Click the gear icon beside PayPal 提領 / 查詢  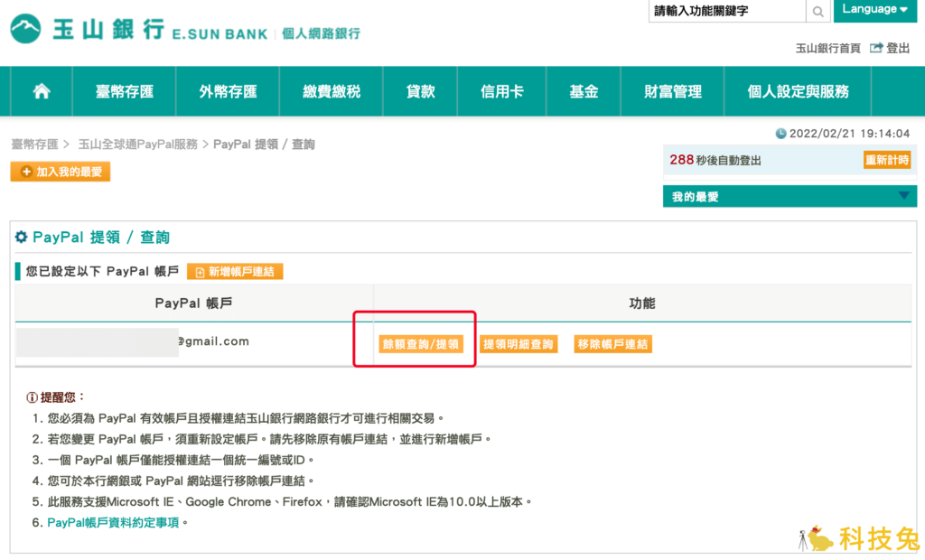(x=22, y=238)
